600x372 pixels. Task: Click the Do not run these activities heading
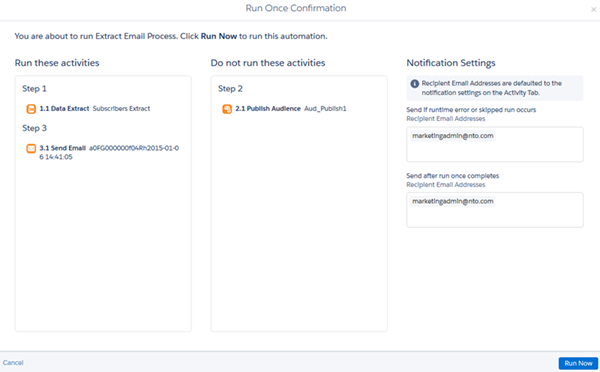tap(268, 63)
